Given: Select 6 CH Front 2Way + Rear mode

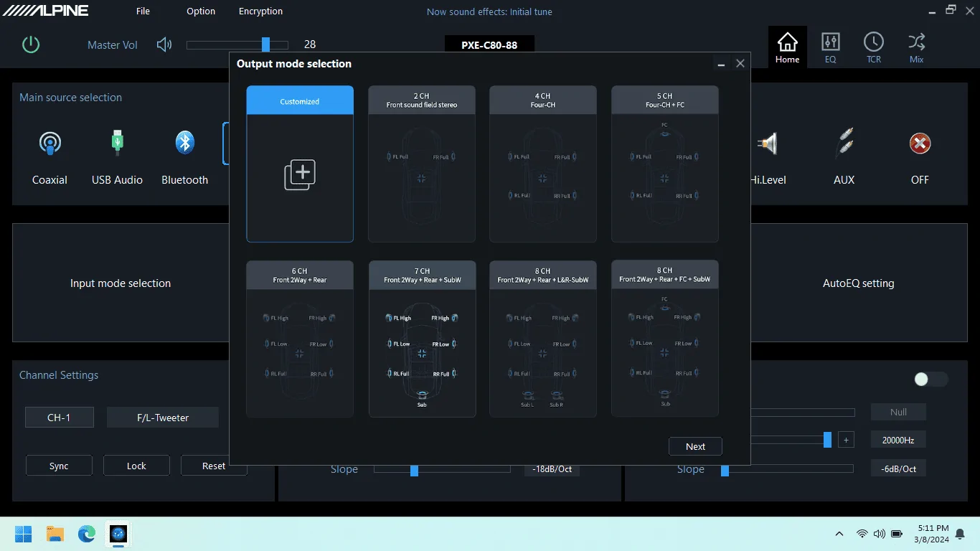Looking at the screenshot, I should 300,339.
